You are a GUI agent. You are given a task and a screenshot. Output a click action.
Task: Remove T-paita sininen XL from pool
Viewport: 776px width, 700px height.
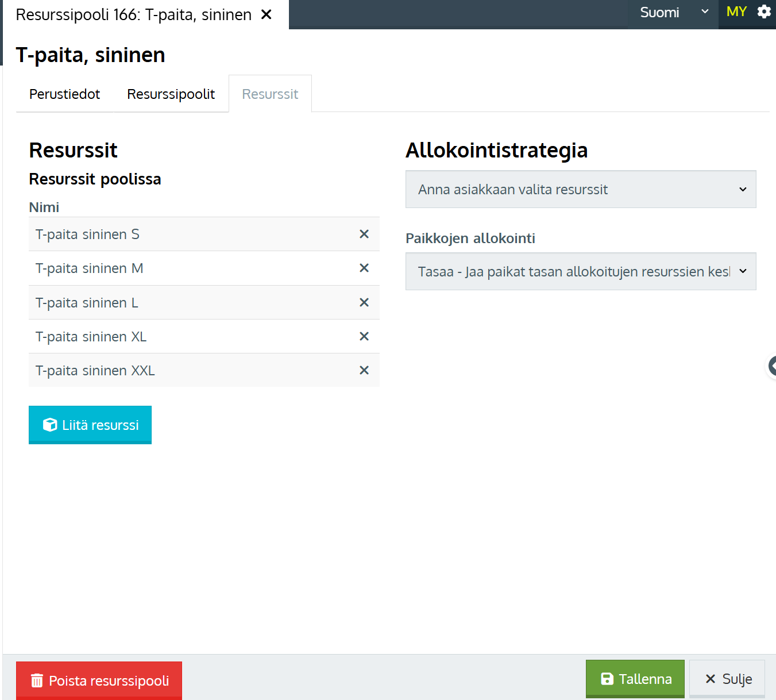tap(364, 336)
